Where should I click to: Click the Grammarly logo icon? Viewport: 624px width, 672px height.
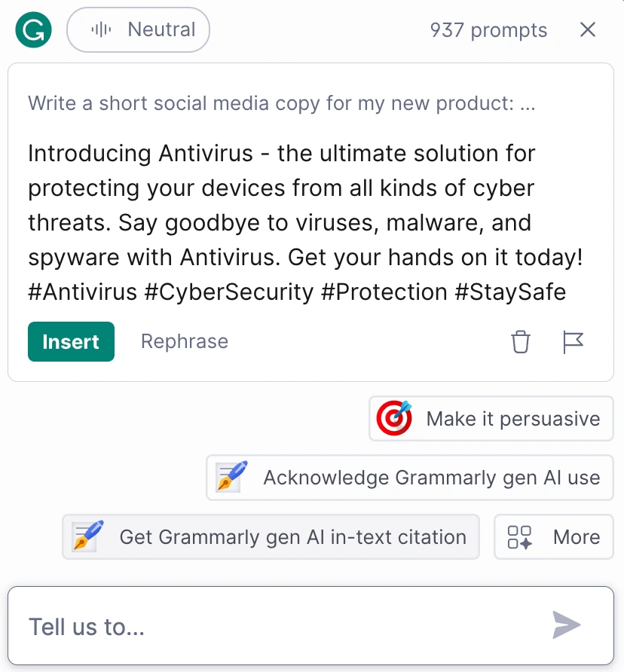point(32,29)
